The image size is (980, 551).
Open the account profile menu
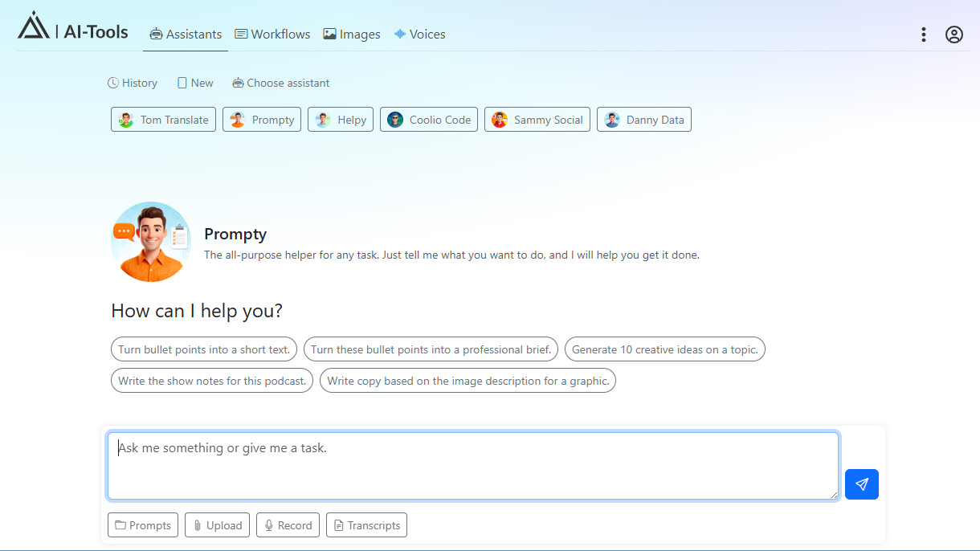(x=953, y=35)
